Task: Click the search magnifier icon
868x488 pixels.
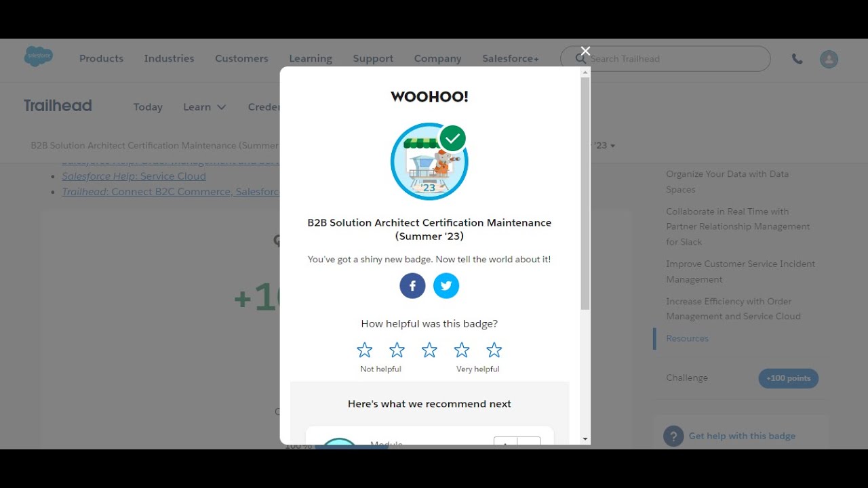Action: (580, 58)
